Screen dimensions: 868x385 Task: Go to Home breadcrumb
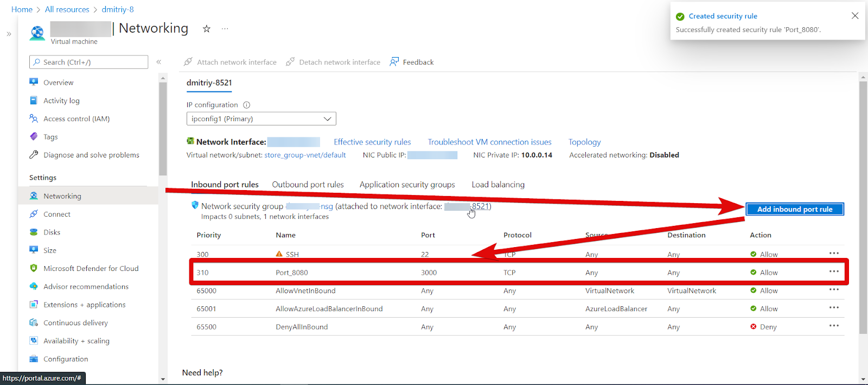[22, 9]
